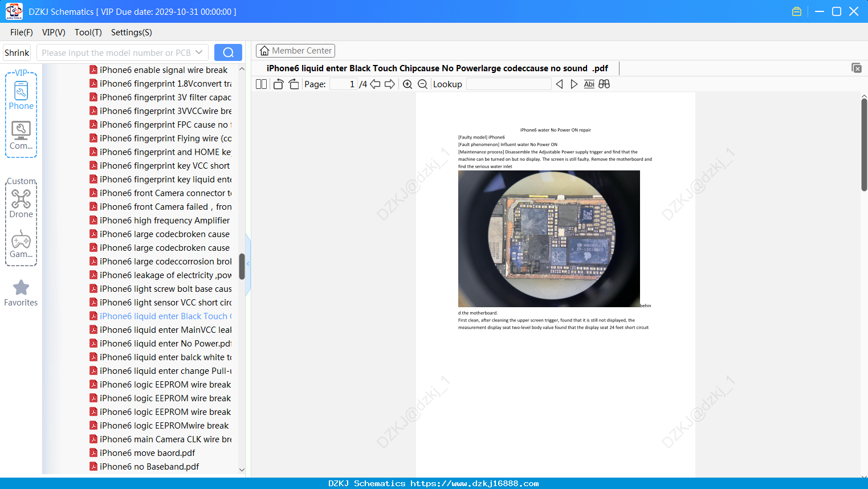
Task: Go to the next PDF page arrow
Action: click(390, 84)
